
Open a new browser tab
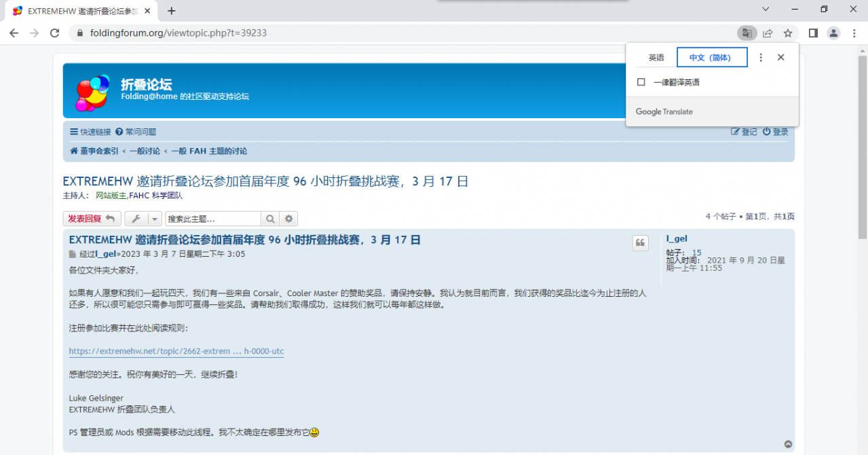172,10
